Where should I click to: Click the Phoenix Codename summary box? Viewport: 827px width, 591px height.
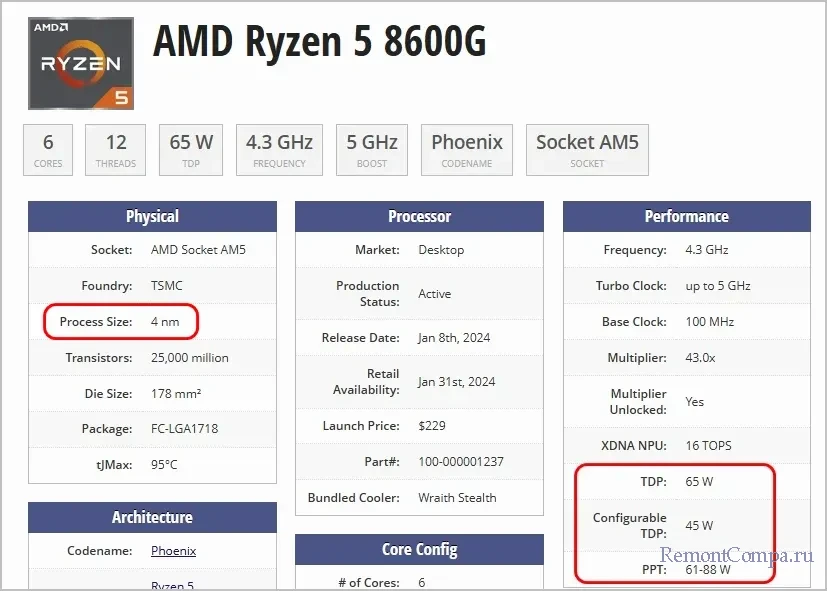coord(466,150)
